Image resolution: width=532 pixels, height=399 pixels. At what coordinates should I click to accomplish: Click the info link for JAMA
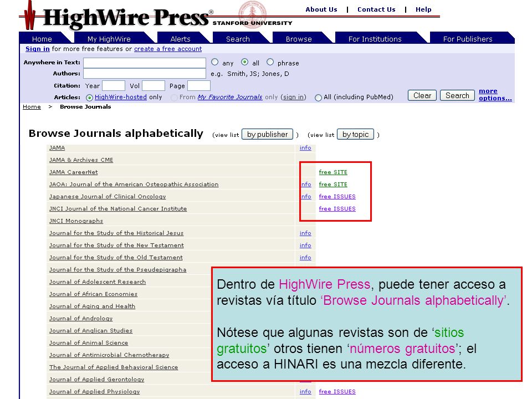click(x=305, y=147)
